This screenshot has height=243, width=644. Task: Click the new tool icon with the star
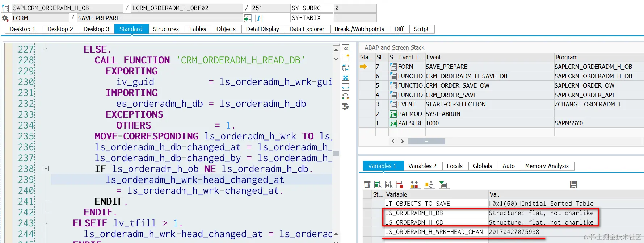[x=345, y=58]
